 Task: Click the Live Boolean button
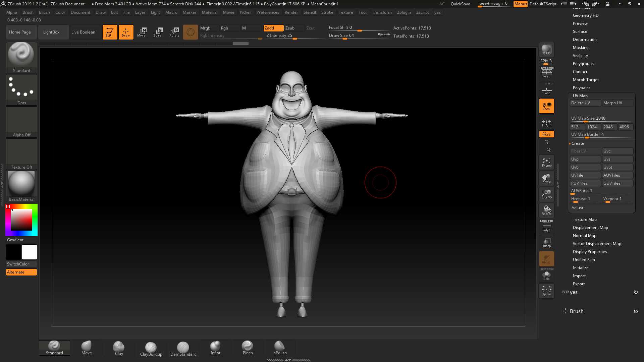click(86, 32)
